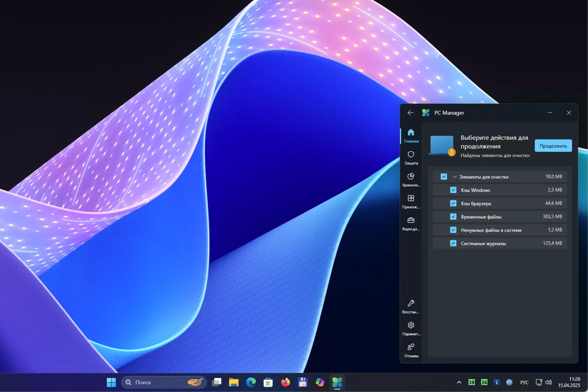
Task: Go back with the title bar arrow
Action: point(410,113)
